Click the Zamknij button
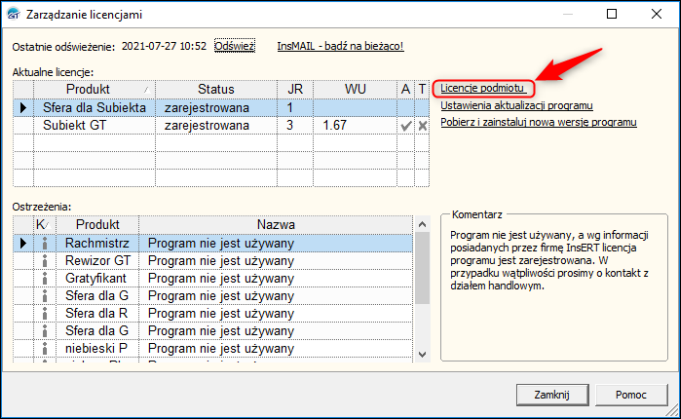 552,395
